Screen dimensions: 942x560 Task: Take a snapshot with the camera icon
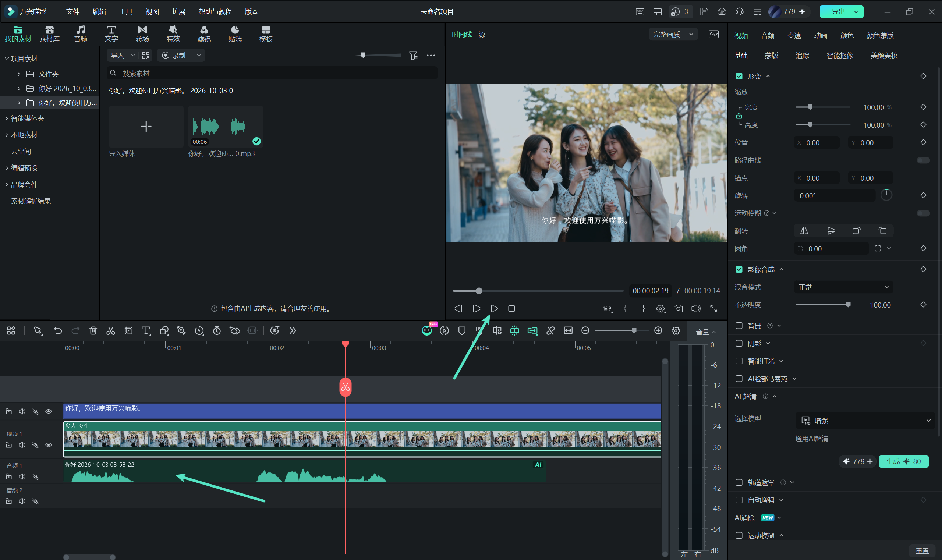tap(678, 309)
